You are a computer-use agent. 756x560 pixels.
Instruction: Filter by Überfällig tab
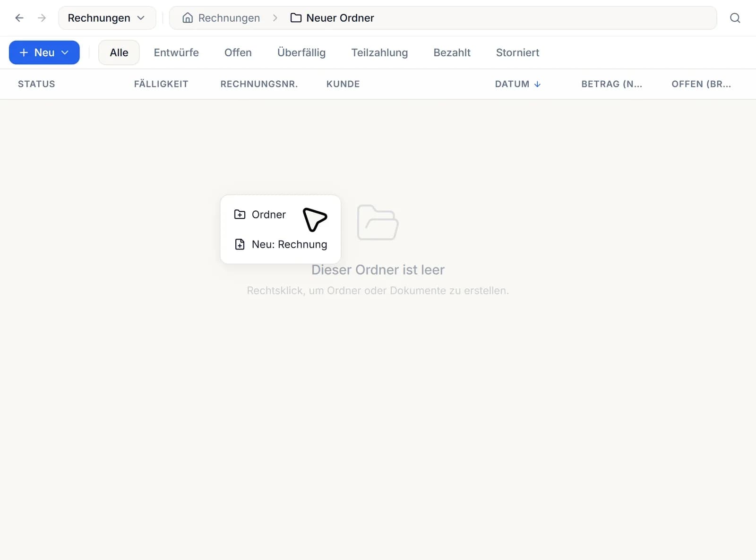point(301,52)
